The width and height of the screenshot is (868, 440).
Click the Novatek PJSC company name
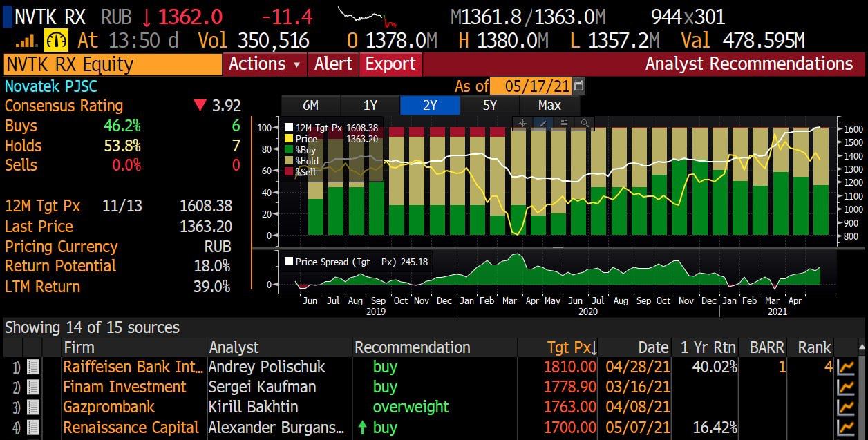[x=51, y=86]
